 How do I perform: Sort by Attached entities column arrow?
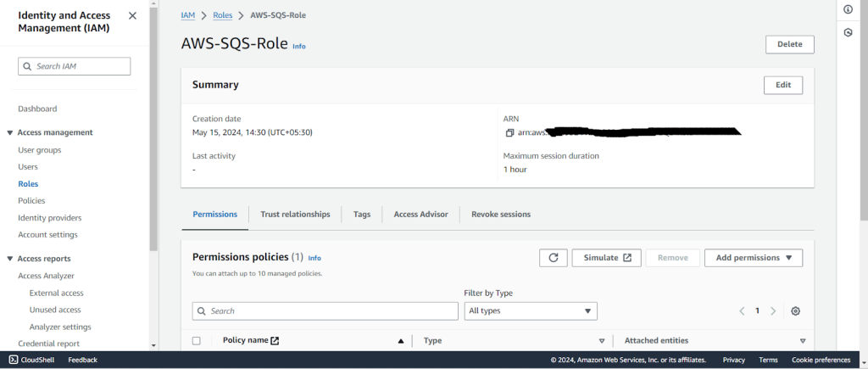coord(803,341)
